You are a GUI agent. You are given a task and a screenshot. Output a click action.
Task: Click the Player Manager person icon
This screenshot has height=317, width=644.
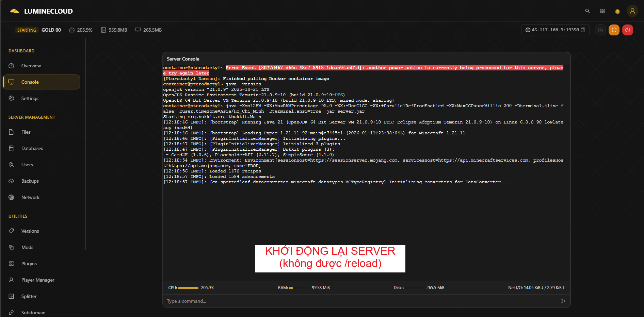(x=11, y=280)
